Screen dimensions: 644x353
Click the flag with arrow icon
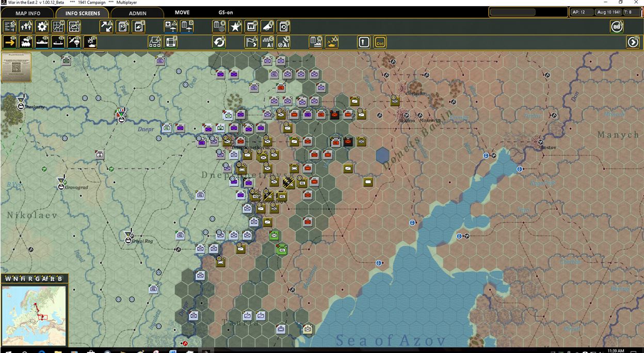click(x=251, y=42)
